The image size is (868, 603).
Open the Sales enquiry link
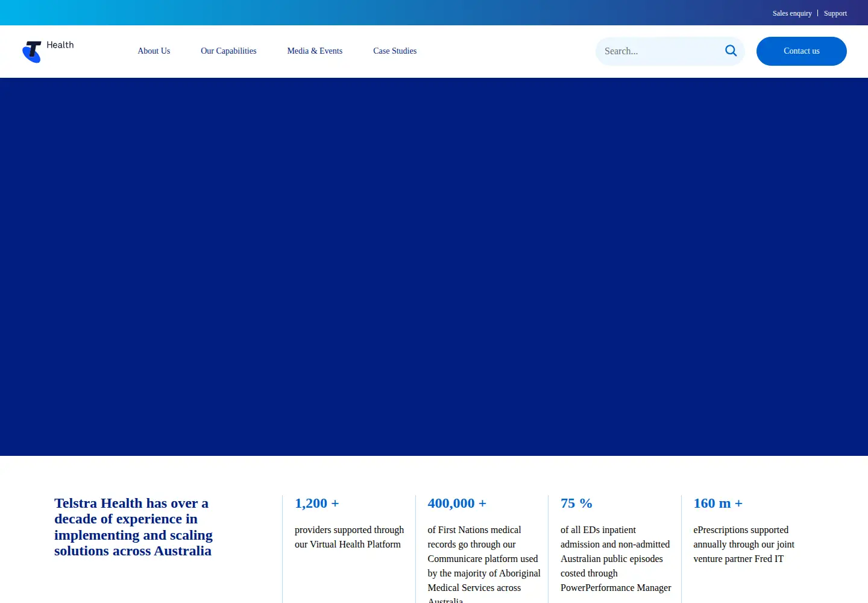792,13
